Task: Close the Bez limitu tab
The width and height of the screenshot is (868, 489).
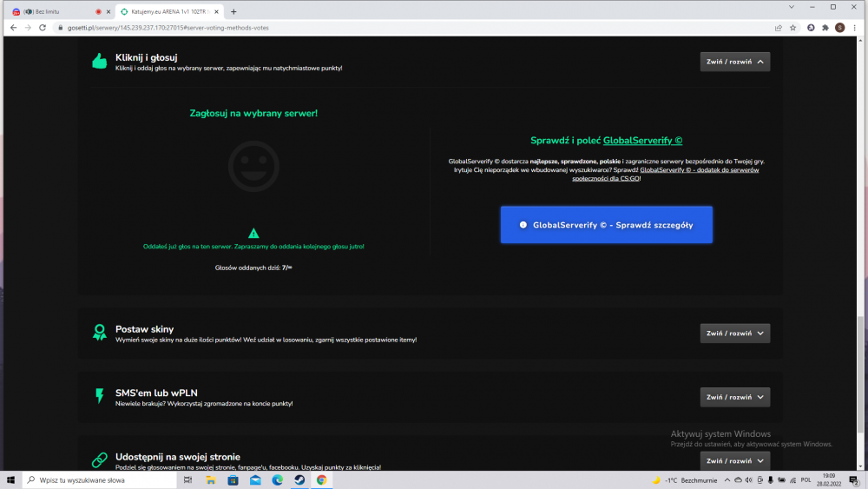Action: (x=108, y=11)
